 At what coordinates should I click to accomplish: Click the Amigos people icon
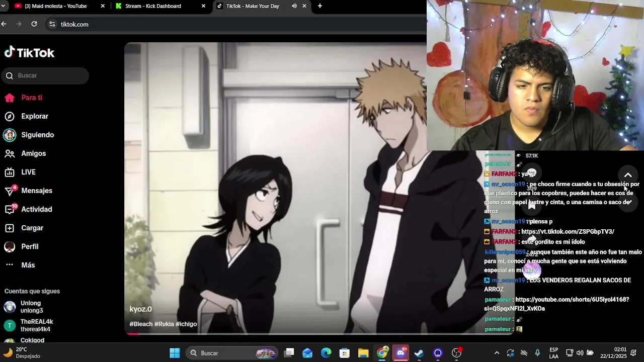[x=10, y=153]
